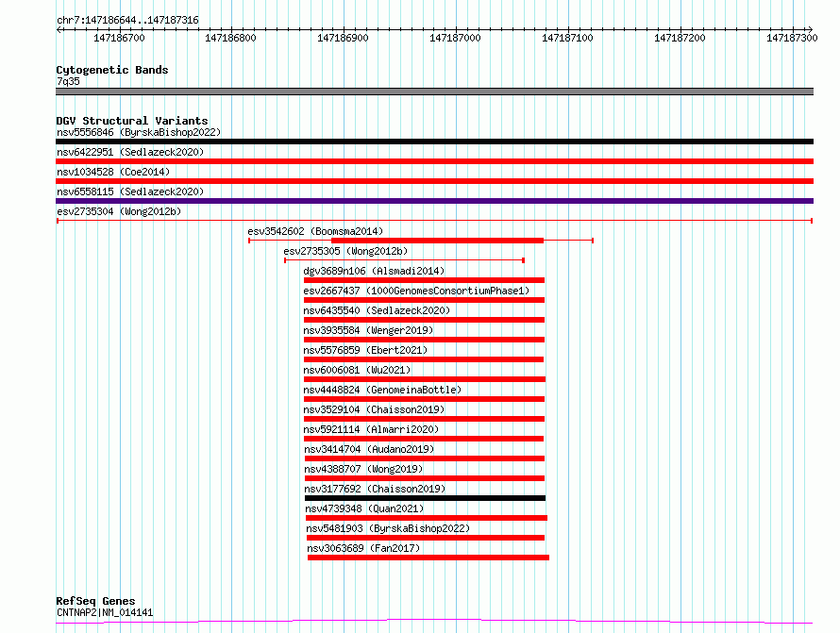
Task: Click ruler position 147187100
Action: point(568,38)
